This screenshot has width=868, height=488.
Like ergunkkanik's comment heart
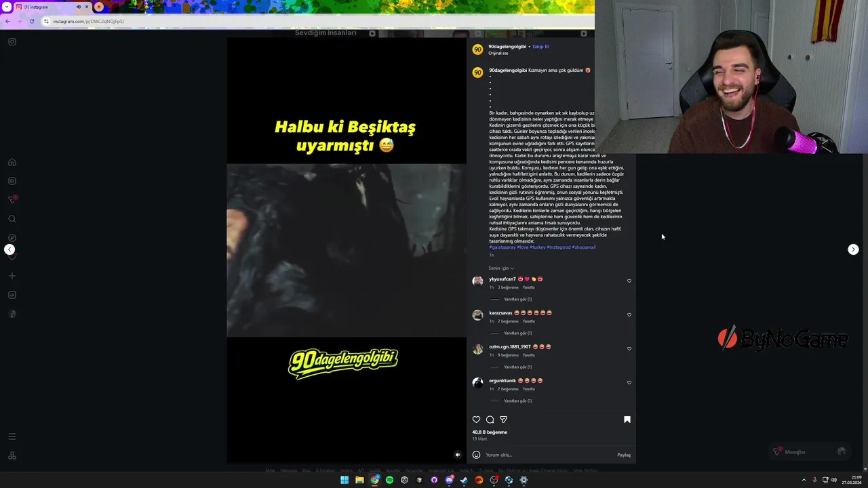coord(629,382)
